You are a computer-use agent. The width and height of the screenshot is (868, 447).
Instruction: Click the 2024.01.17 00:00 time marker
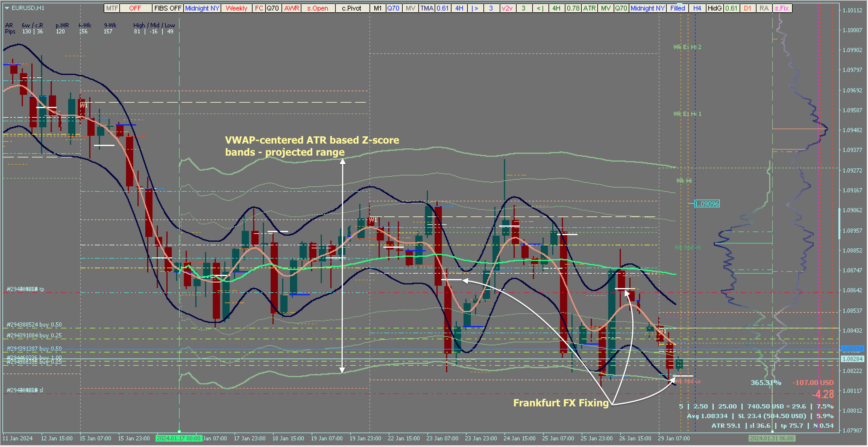179,438
